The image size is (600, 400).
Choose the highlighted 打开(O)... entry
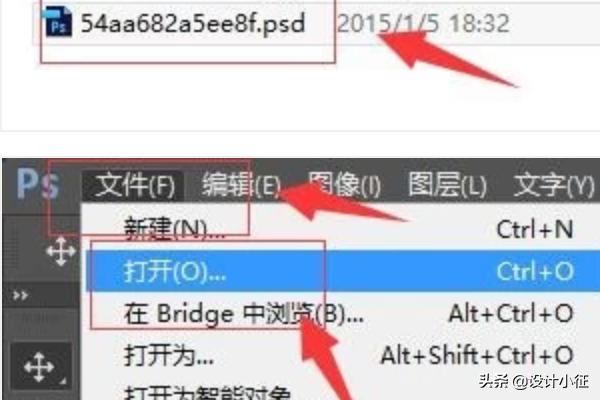(x=341, y=271)
